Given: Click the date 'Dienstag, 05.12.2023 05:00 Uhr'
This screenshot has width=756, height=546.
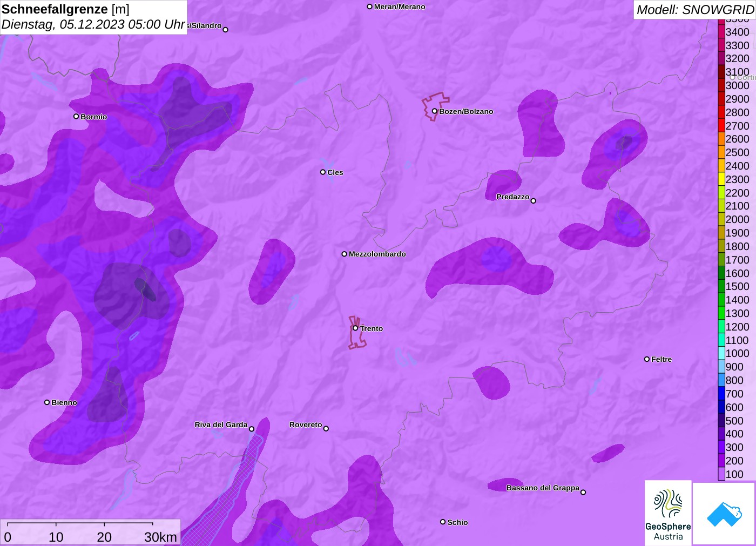Looking at the screenshot, I should click(93, 25).
